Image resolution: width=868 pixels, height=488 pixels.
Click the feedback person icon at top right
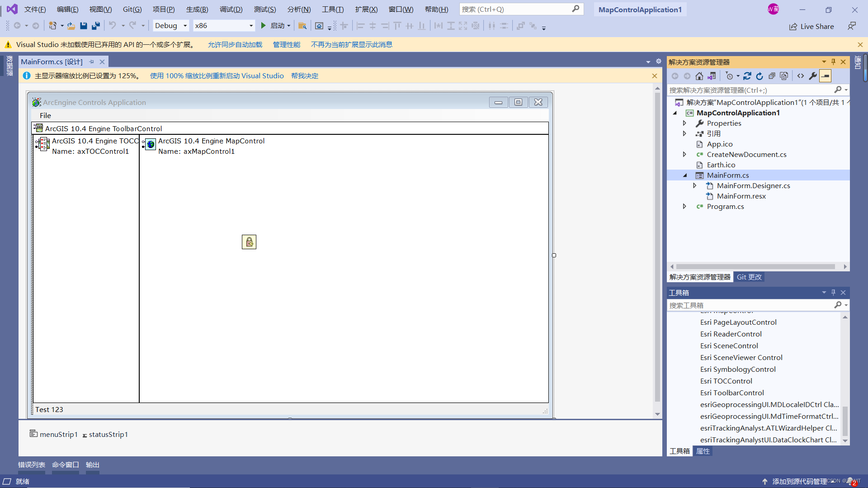click(852, 26)
